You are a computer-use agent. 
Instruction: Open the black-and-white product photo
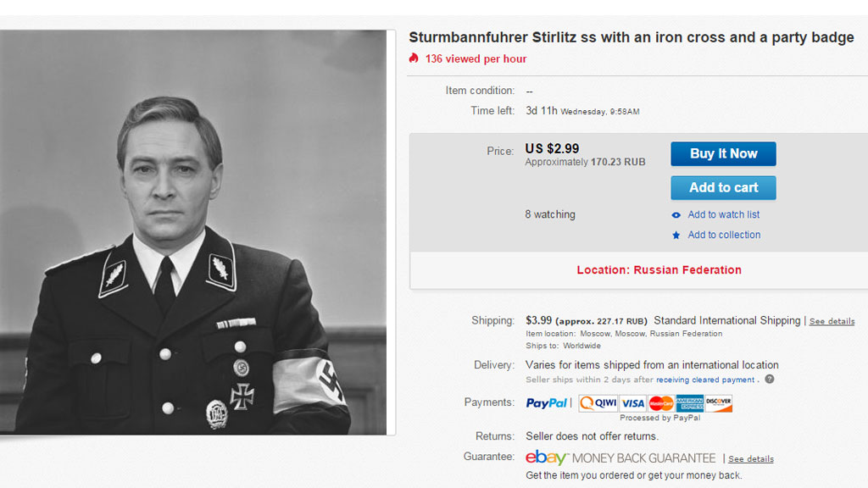click(x=193, y=233)
